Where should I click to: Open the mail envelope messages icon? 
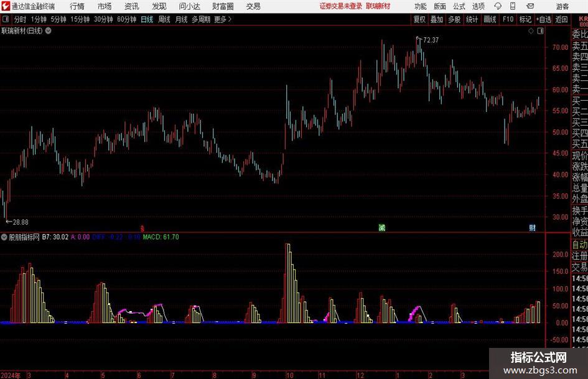(x=530, y=6)
